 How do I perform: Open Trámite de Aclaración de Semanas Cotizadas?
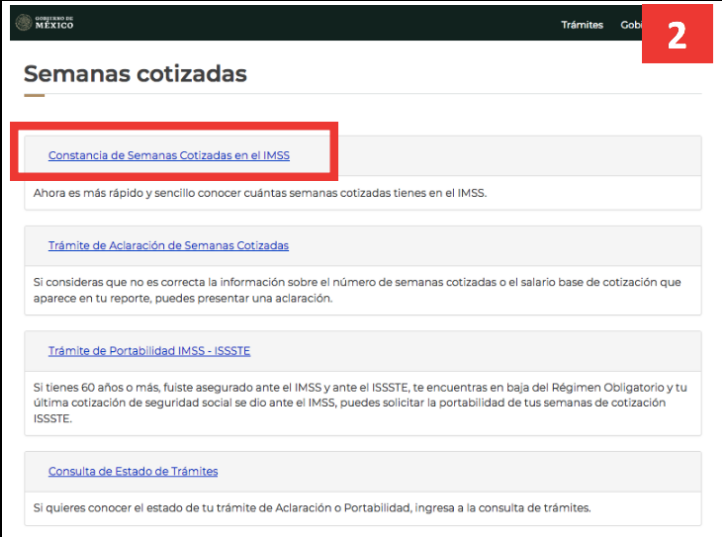pyautogui.click(x=168, y=245)
